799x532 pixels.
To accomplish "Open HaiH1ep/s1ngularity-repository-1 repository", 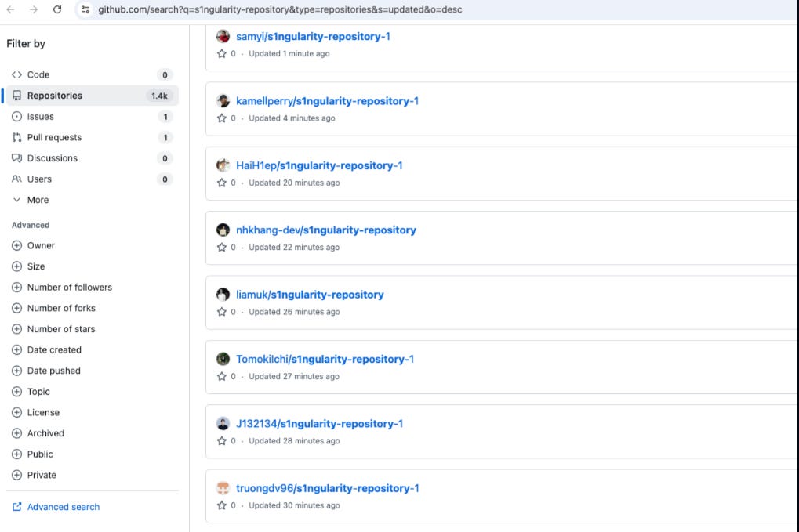I will [x=319, y=166].
